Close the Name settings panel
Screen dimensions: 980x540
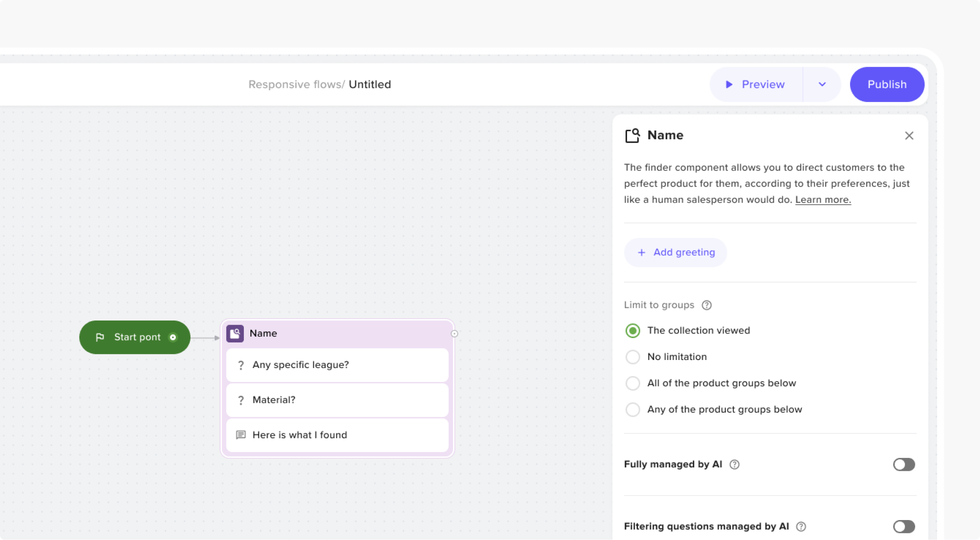[x=909, y=135]
